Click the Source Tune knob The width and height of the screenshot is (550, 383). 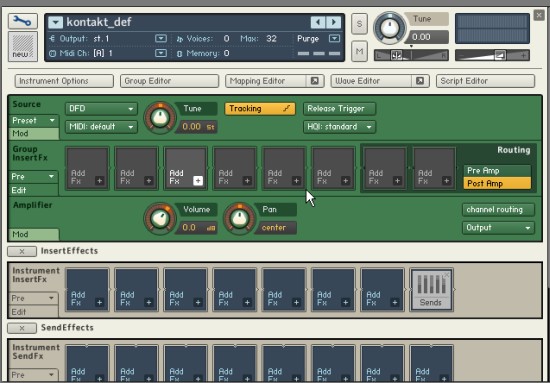pyautogui.click(x=160, y=118)
